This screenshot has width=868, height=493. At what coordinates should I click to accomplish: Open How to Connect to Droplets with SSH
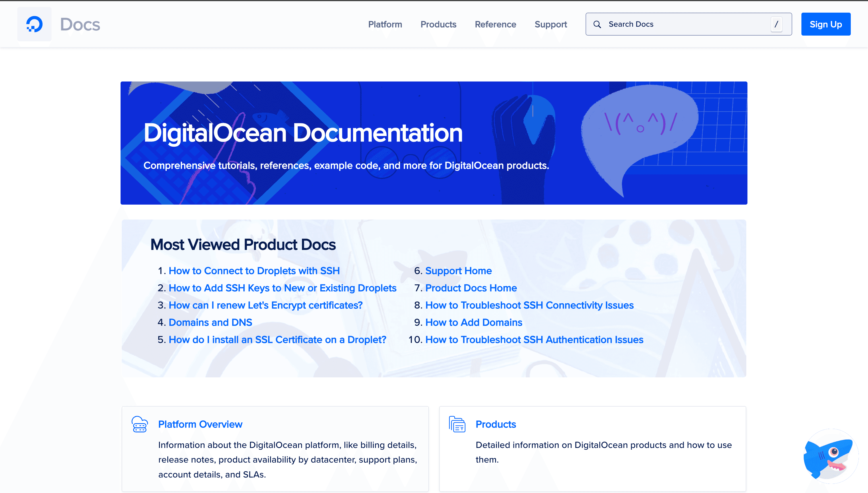tap(254, 271)
